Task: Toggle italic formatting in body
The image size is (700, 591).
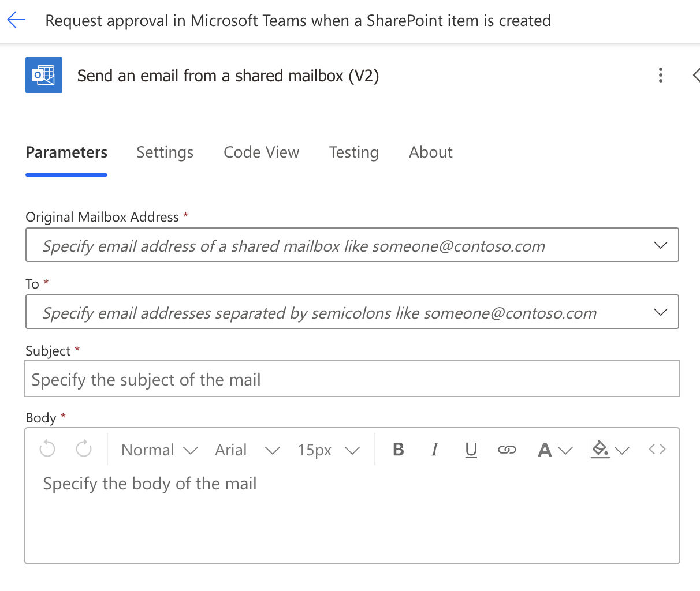Action: point(434,449)
